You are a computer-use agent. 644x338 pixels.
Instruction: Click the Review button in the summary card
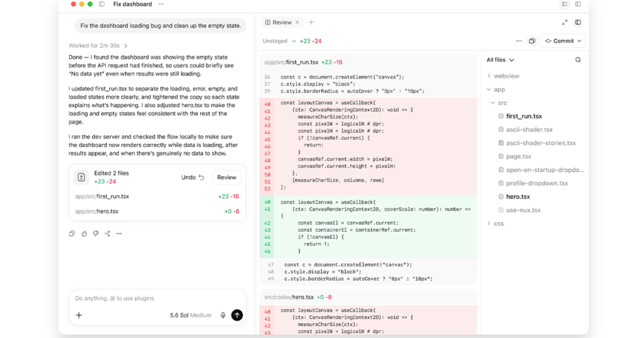(226, 177)
